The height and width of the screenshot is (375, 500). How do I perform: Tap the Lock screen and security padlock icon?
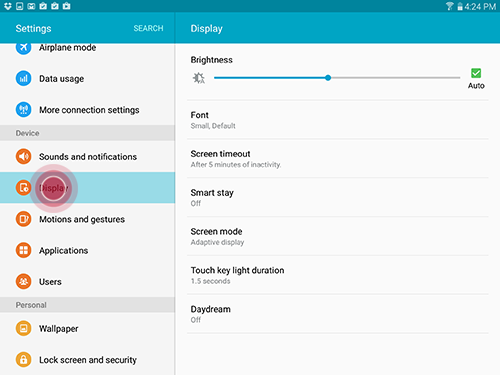point(23,360)
